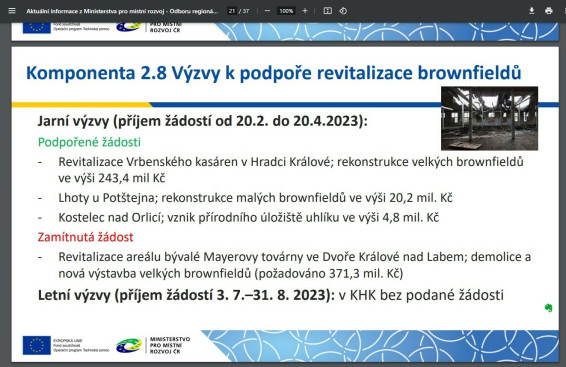The height and width of the screenshot is (367, 566).
Task: Click the zoom in plus icon
Action: point(305,11)
